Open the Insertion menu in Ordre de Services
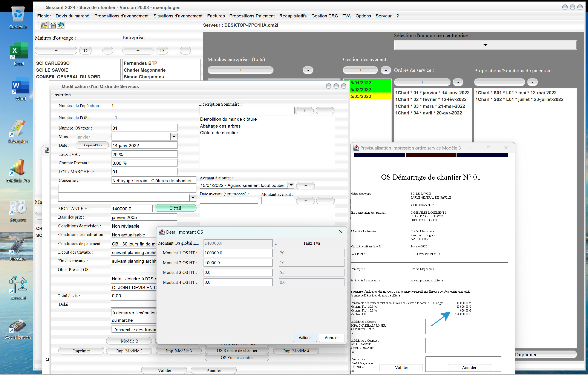 coord(62,95)
